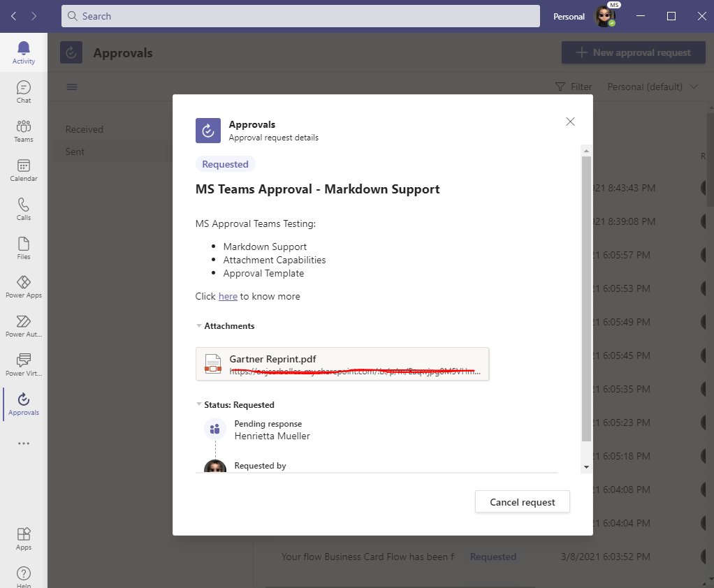
Task: Open Files in the left rail
Action: [24, 249]
